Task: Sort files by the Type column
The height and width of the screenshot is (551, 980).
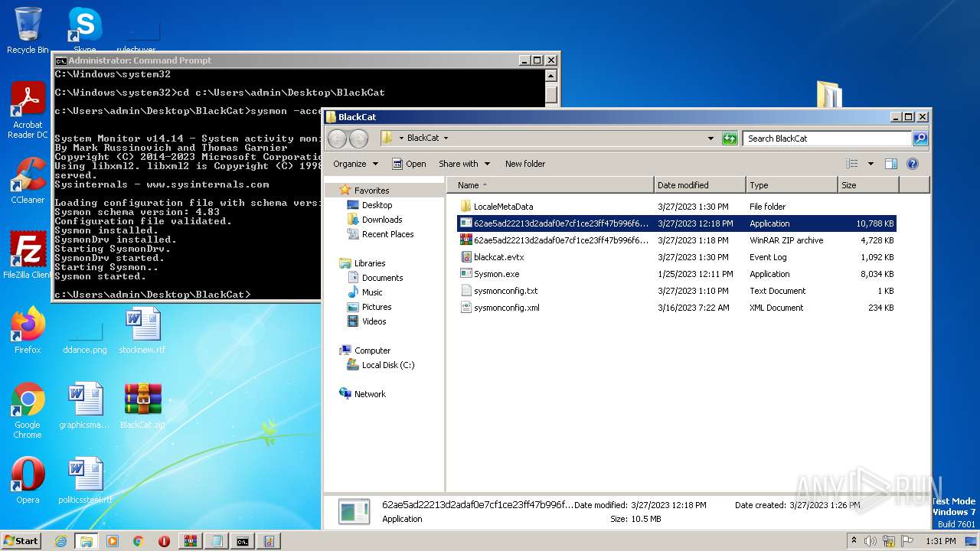Action: pyautogui.click(x=792, y=185)
